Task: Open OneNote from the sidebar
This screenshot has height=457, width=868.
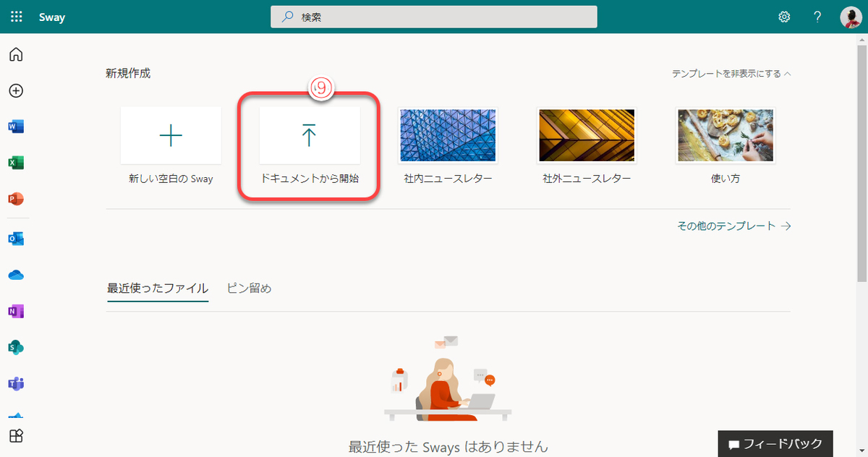Action: tap(16, 311)
